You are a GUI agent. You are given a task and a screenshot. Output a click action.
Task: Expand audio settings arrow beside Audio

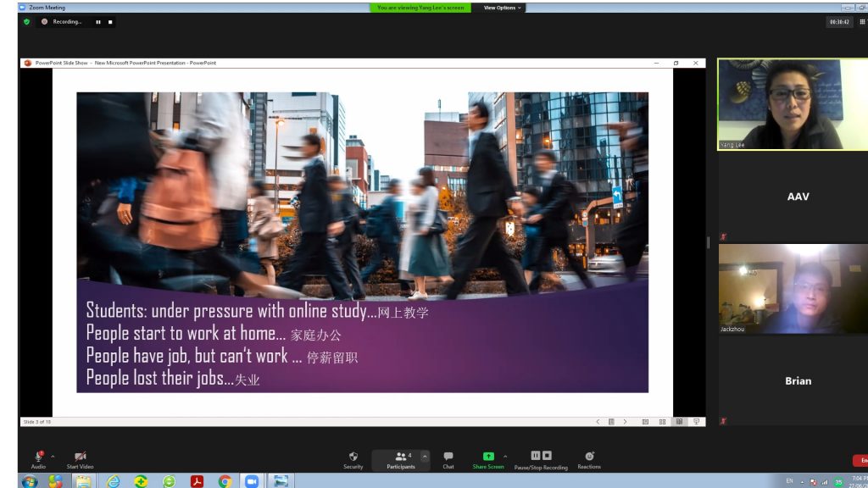53,456
